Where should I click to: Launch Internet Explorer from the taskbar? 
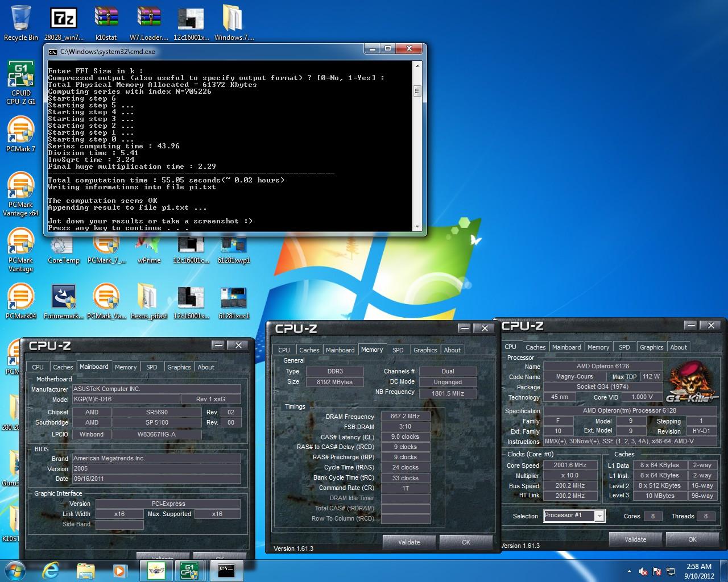click(51, 571)
